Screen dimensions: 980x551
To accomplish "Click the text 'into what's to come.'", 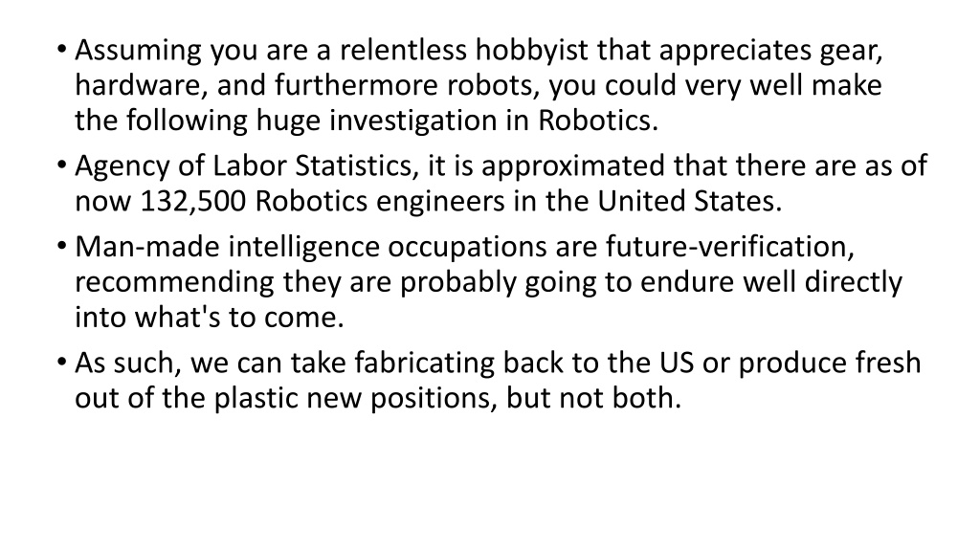I will point(210,318).
